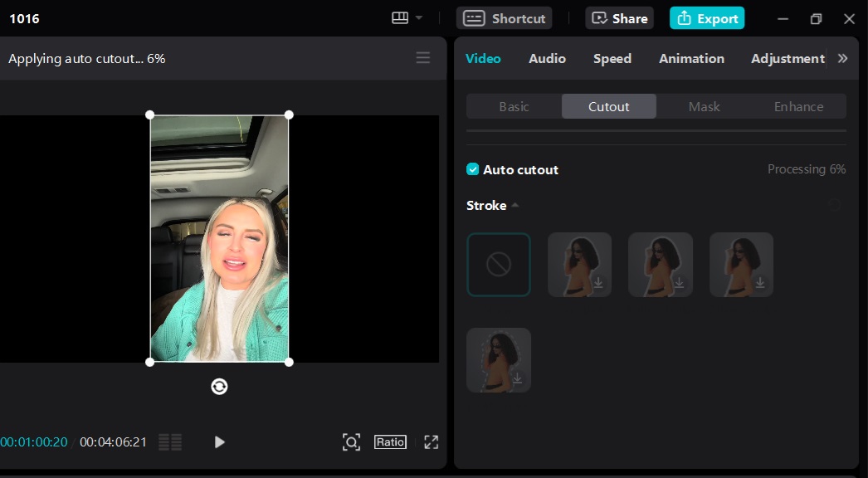
Task: Play the video preview
Action: pyautogui.click(x=219, y=442)
